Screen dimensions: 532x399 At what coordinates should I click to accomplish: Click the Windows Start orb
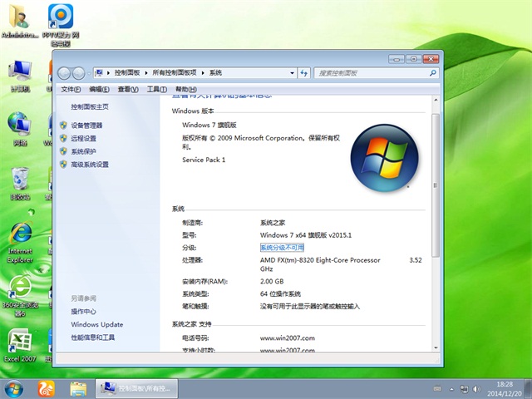14,389
